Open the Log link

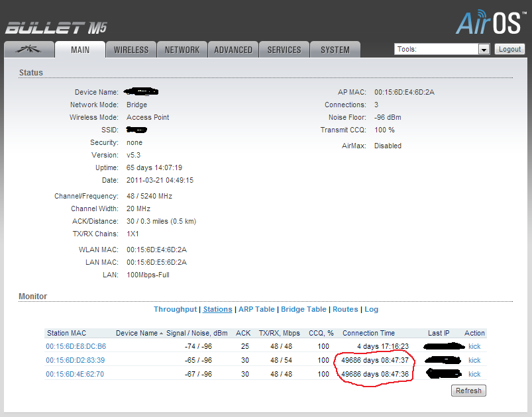tap(371, 309)
